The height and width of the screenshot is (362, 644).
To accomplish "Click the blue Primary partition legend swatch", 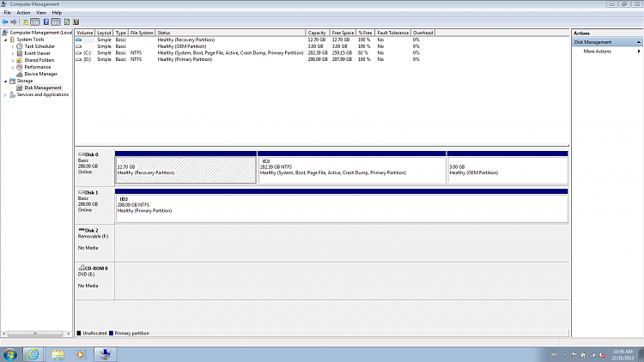I will [x=111, y=334].
